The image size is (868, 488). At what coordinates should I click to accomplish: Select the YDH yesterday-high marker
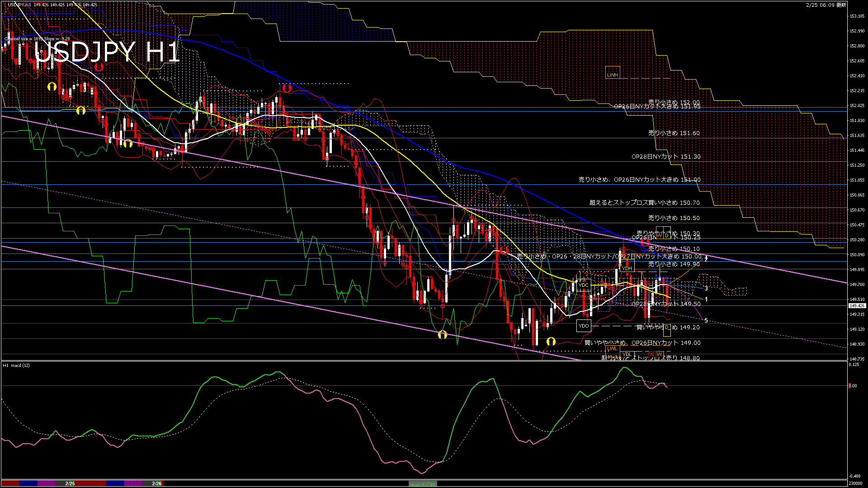[627, 268]
